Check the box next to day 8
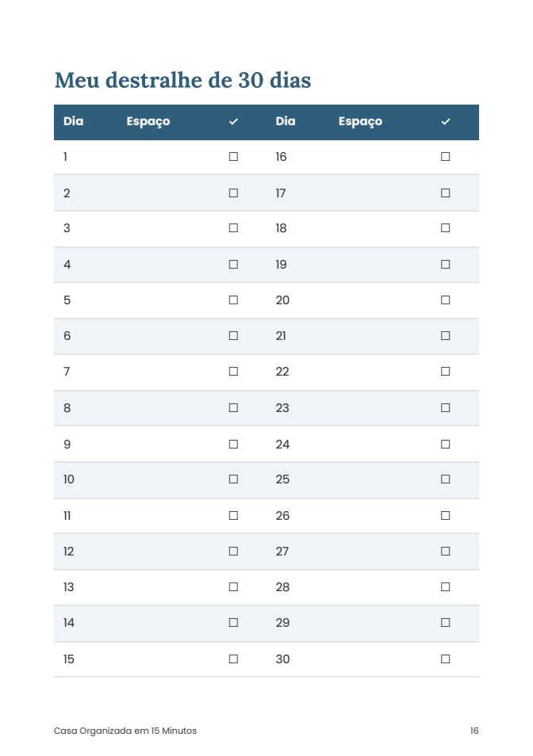 click(233, 408)
